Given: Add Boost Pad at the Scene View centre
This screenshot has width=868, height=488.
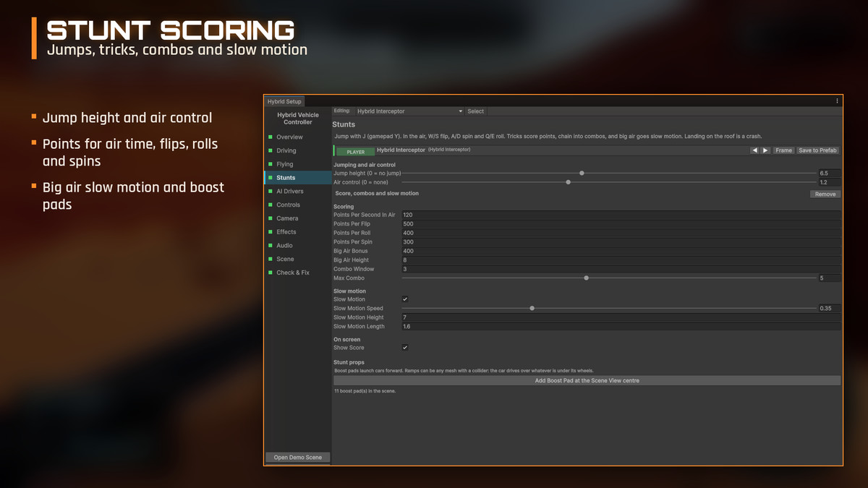Looking at the screenshot, I should point(587,380).
